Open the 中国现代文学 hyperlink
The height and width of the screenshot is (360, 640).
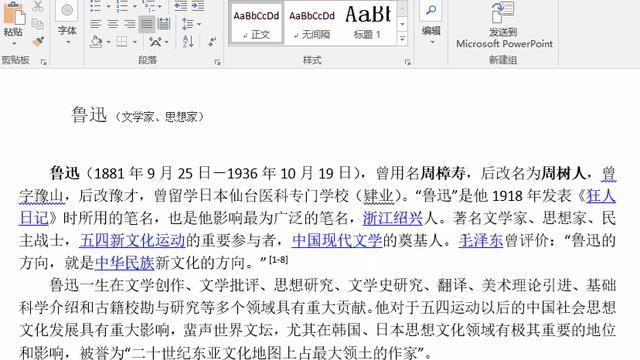(337, 240)
